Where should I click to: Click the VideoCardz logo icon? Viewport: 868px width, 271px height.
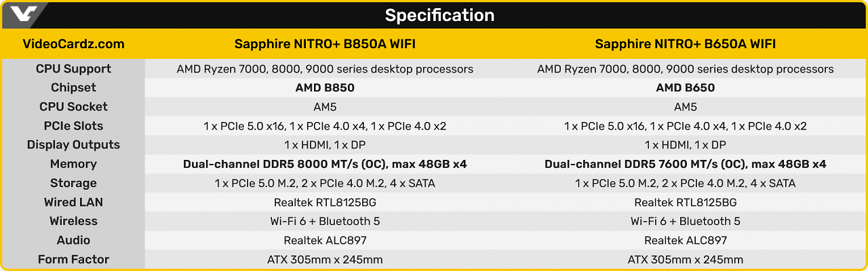[24, 15]
